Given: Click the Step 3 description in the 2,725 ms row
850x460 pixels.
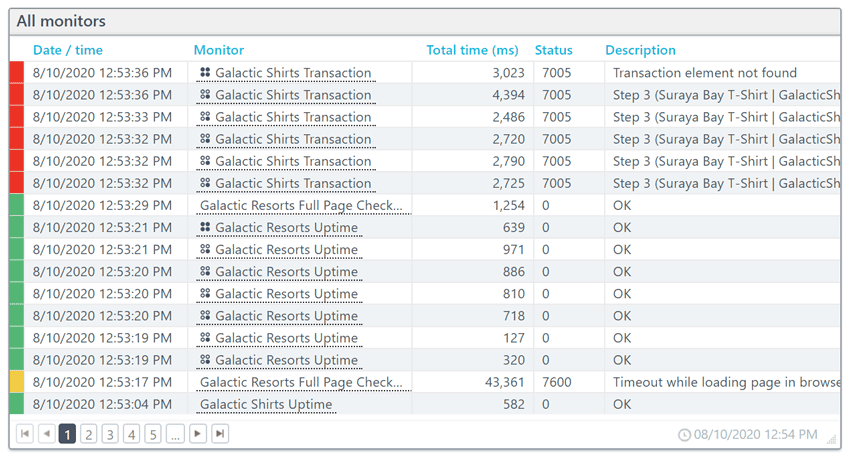Looking at the screenshot, I should [726, 183].
